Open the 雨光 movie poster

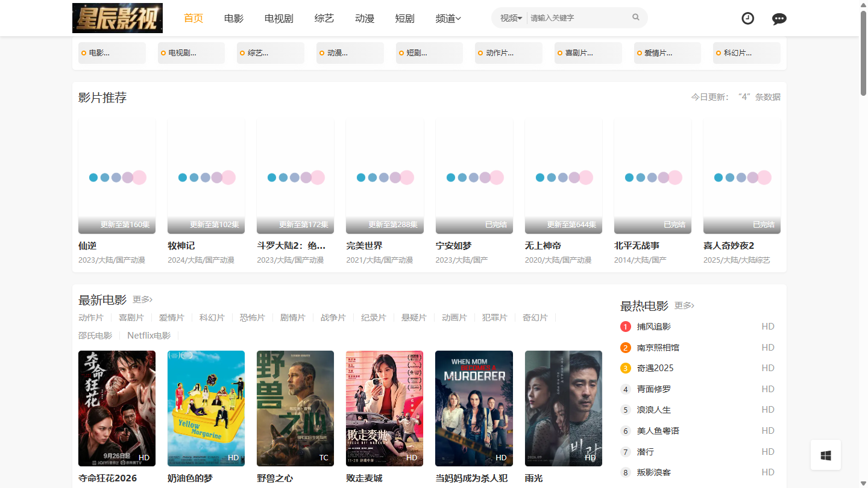pyautogui.click(x=564, y=408)
